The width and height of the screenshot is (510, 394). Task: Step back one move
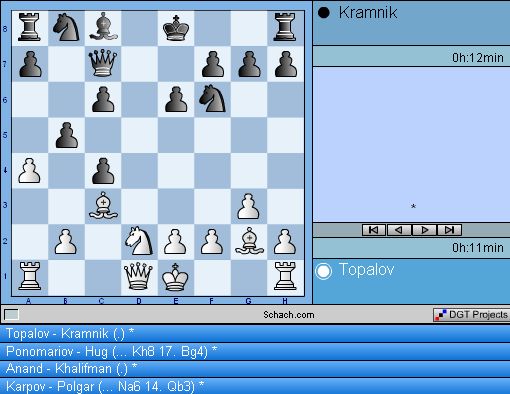(399, 230)
